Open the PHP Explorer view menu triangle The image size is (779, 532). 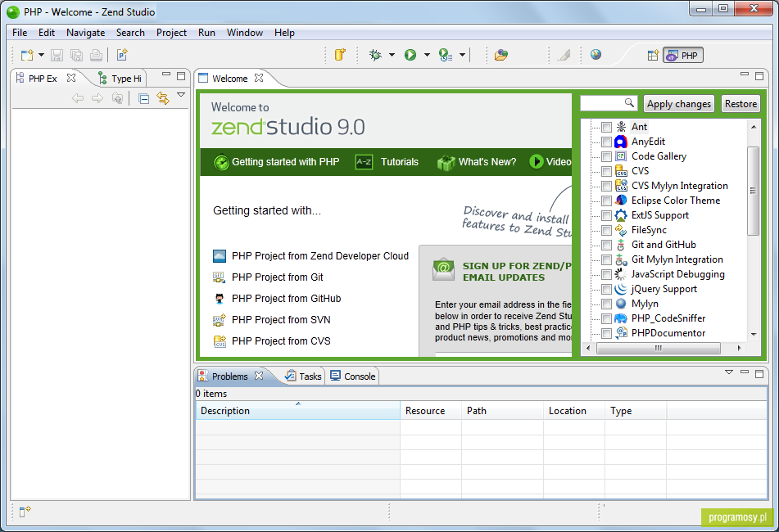point(181,94)
